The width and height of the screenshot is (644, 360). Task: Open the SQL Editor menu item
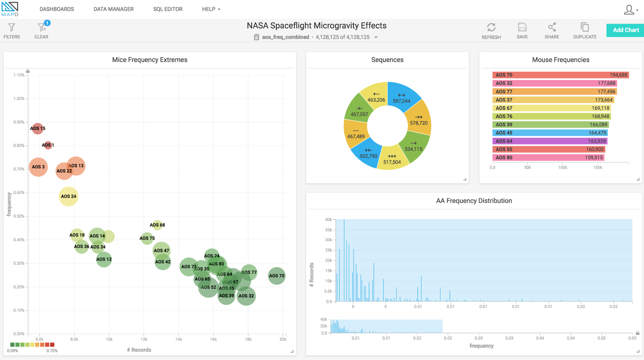pos(168,9)
